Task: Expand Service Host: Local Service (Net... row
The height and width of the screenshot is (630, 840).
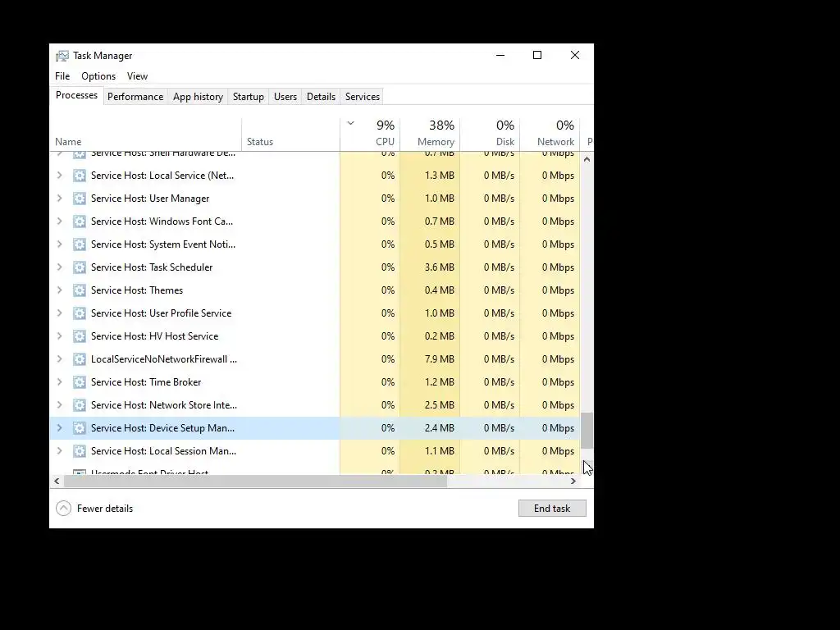Action: [x=59, y=176]
